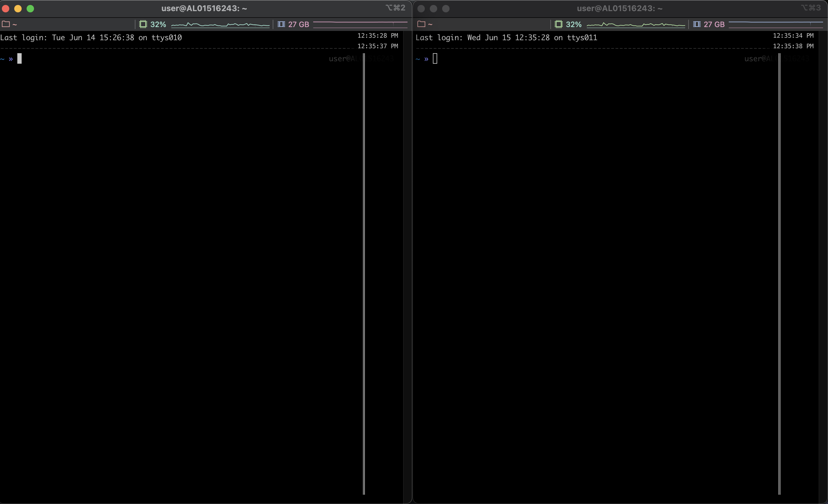Focus the right window via its title bar
The height and width of the screenshot is (504, 828).
[619, 8]
